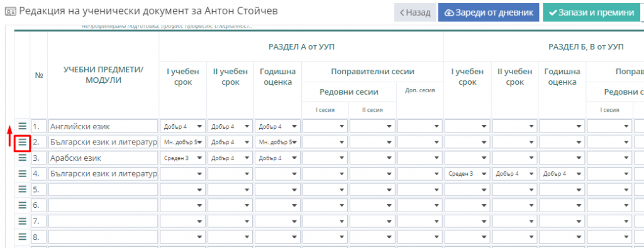
Task: Click the 'Арабски език' subject field
Action: point(103,158)
